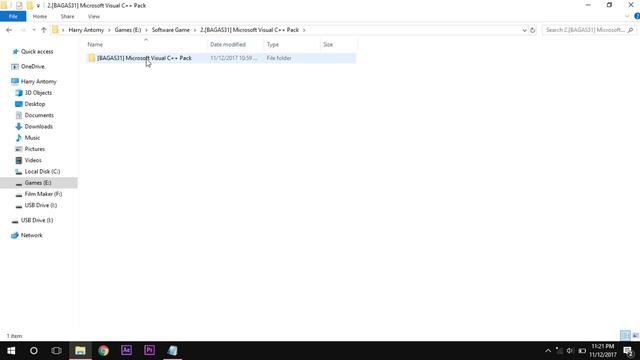Open the Explorer help button
The width and height of the screenshot is (640, 360).
(x=637, y=16)
